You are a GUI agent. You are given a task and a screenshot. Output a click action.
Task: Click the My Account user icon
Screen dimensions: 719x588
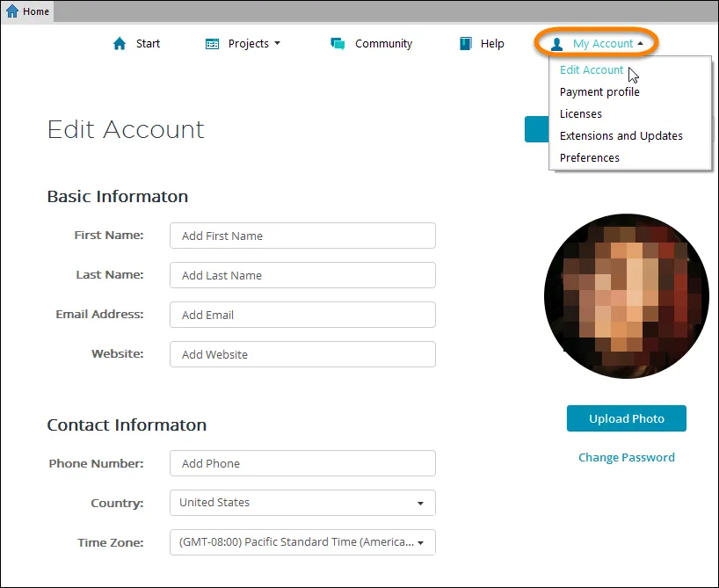(x=556, y=43)
